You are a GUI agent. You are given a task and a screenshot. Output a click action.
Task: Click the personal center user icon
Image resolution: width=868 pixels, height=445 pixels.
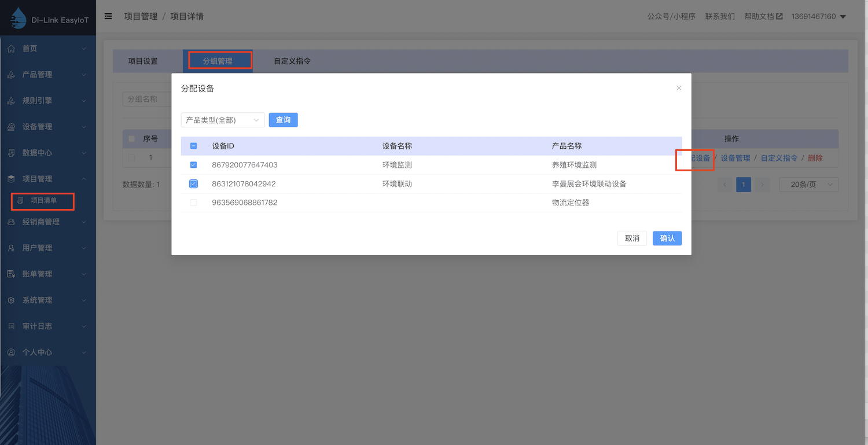[11, 352]
